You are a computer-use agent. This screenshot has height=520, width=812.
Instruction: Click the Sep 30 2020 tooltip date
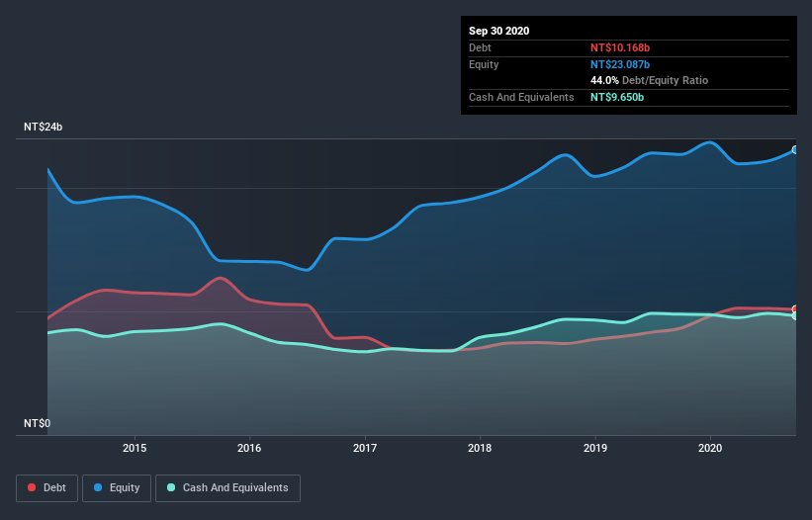coord(498,31)
